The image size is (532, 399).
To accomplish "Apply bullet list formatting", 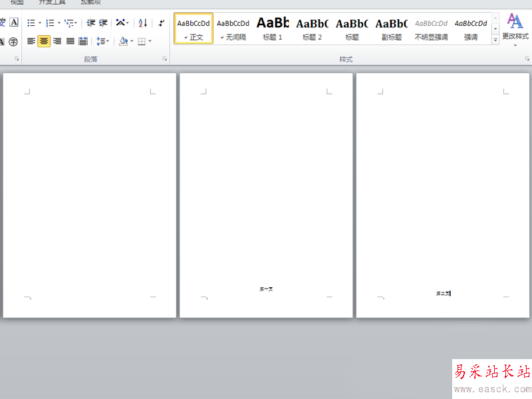I will [31, 23].
